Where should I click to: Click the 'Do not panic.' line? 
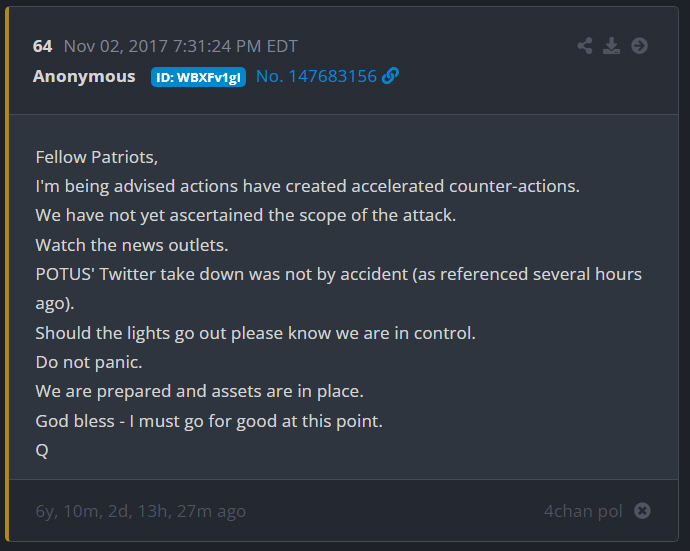tap(89, 362)
